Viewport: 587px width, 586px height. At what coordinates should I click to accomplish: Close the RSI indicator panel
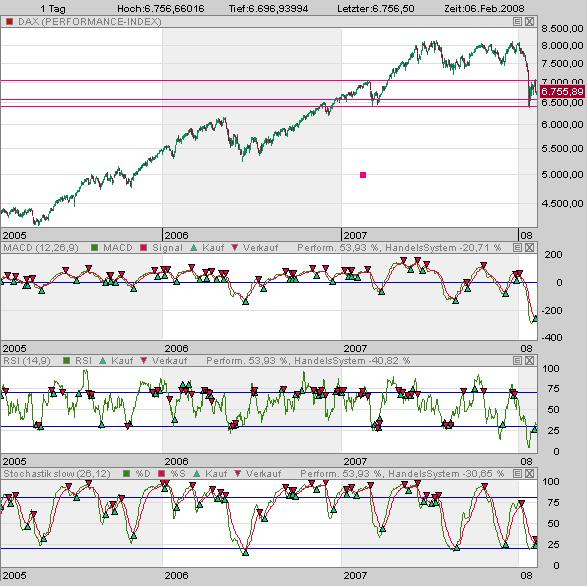(x=529, y=361)
